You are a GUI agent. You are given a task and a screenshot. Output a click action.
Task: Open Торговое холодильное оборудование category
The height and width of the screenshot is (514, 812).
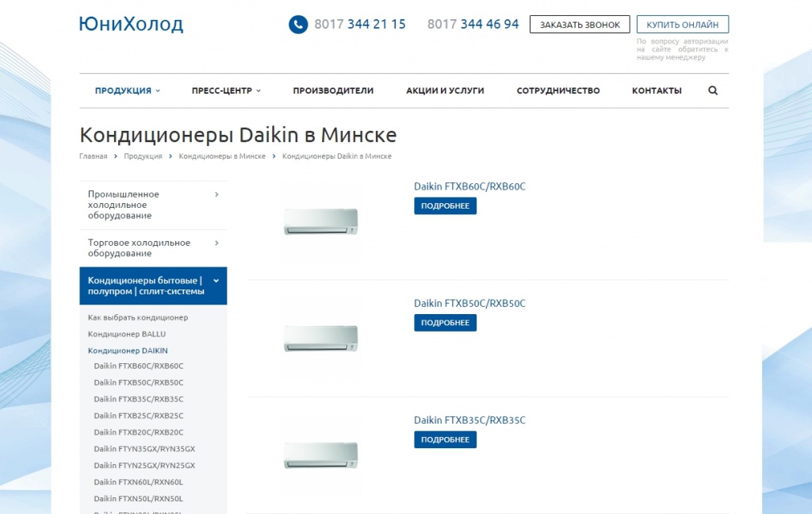[153, 248]
